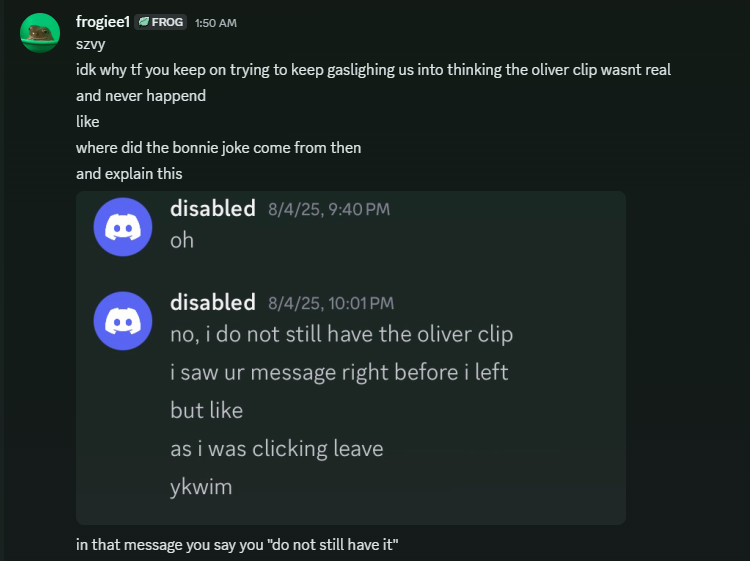Click the "no, i do not still have the oliver clip" line
Screen dimensions: 750x561
pyautogui.click(x=341, y=334)
